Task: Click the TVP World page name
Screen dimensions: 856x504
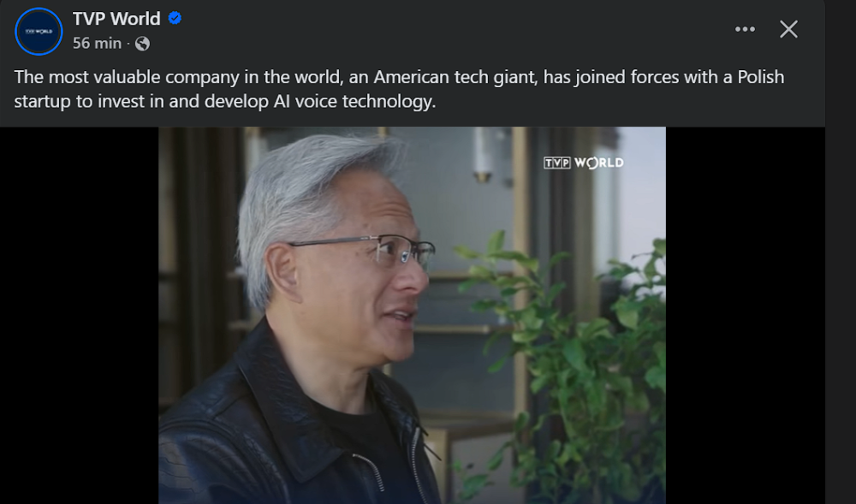Action: [x=116, y=19]
